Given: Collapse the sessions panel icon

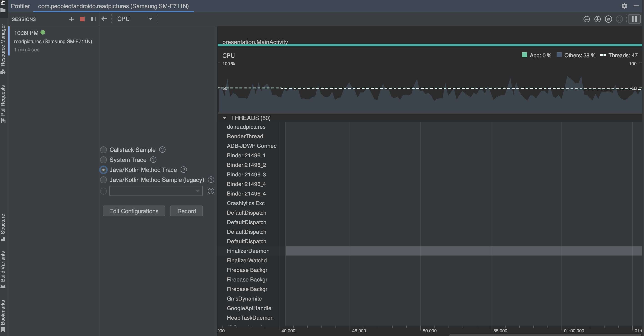Looking at the screenshot, I should [x=93, y=19].
